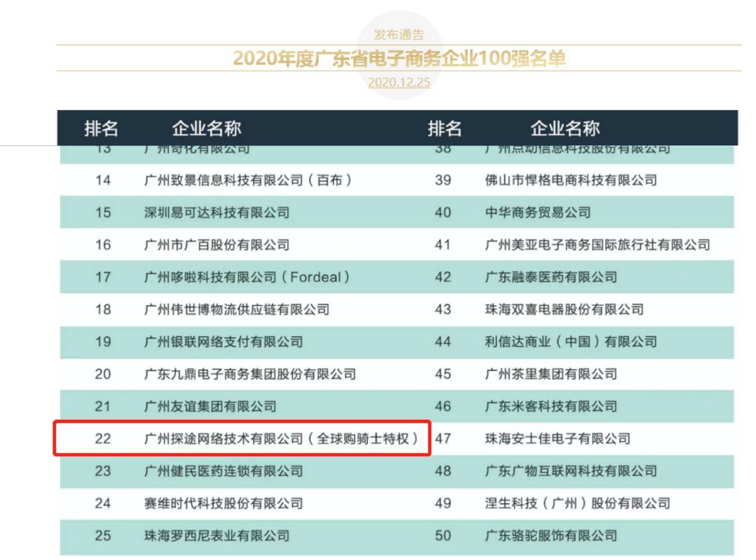This screenshot has width=756, height=560.
Task: Click rank number 45
Action: click(443, 374)
